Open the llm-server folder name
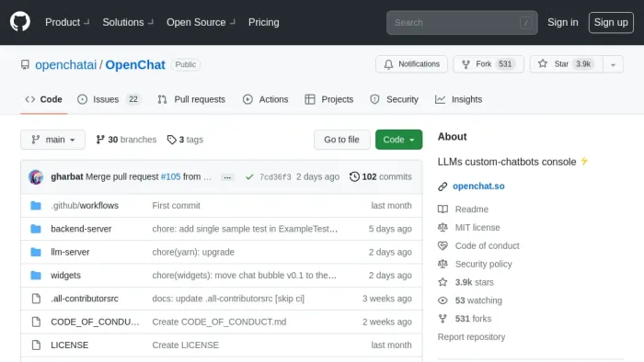The image size is (644, 362). 70,252
